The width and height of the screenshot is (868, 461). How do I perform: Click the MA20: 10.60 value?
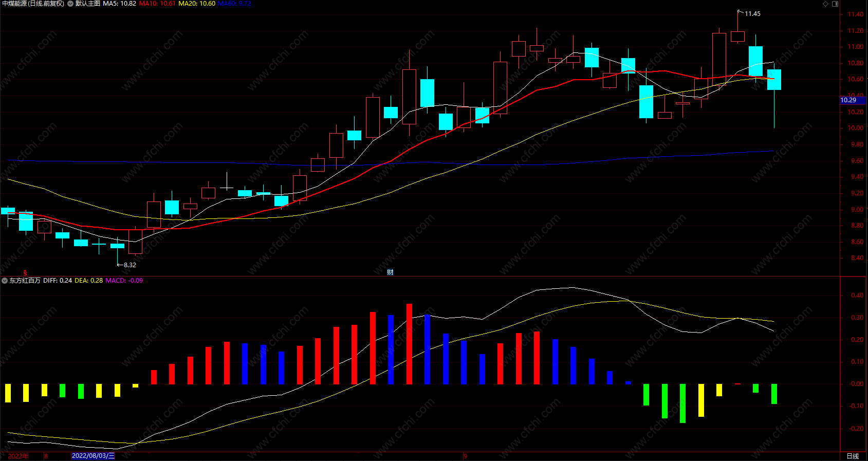click(197, 4)
